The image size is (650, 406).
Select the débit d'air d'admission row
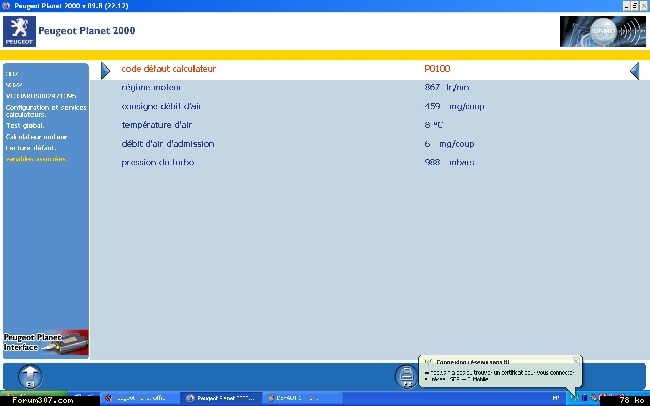pyautogui.click(x=370, y=144)
